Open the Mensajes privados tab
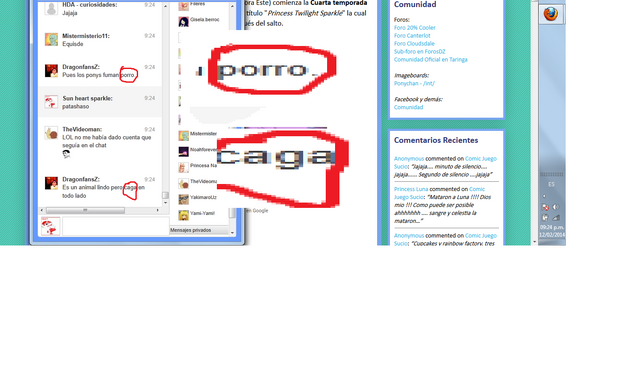Screen dimensions: 640x391 199,230
